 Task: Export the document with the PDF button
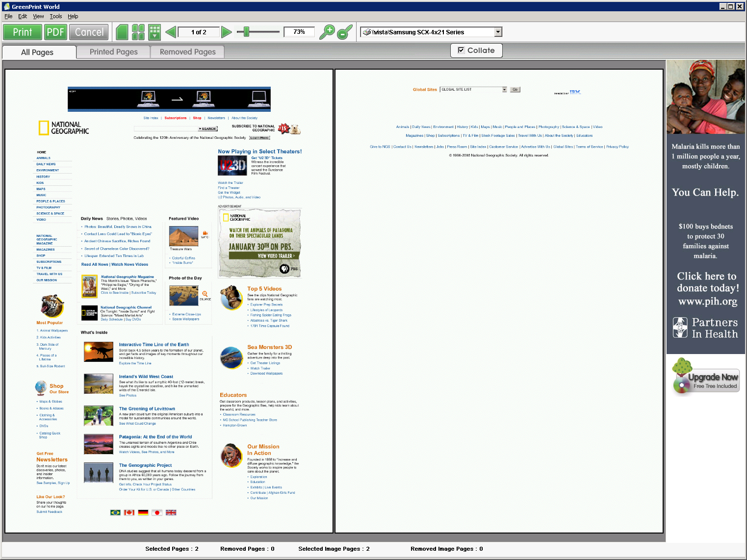55,32
